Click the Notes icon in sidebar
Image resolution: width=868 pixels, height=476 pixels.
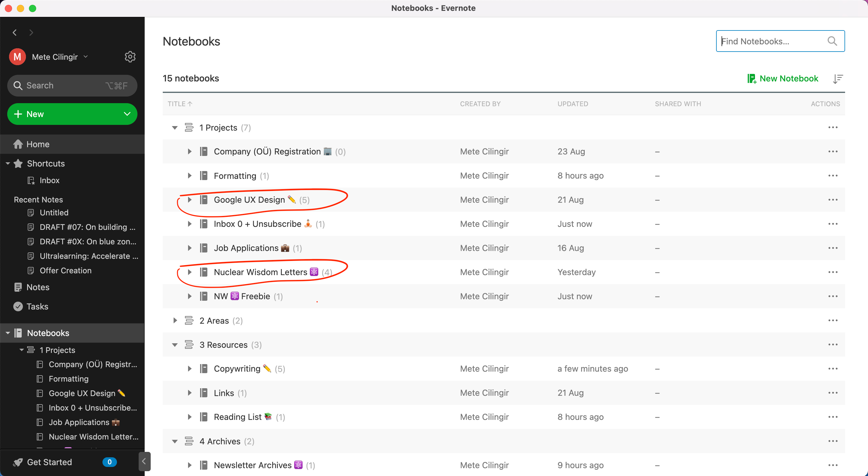(18, 287)
